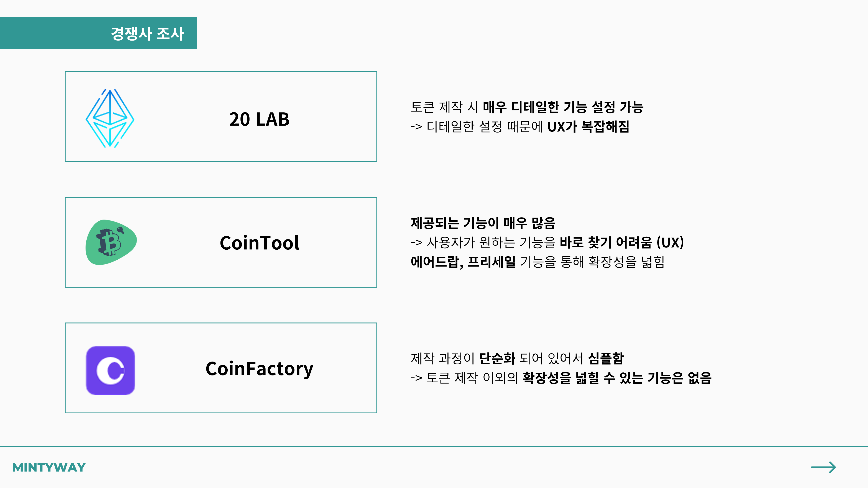Click the words "토큰 제작 시"
This screenshot has height=488, width=868.
pyautogui.click(x=444, y=107)
